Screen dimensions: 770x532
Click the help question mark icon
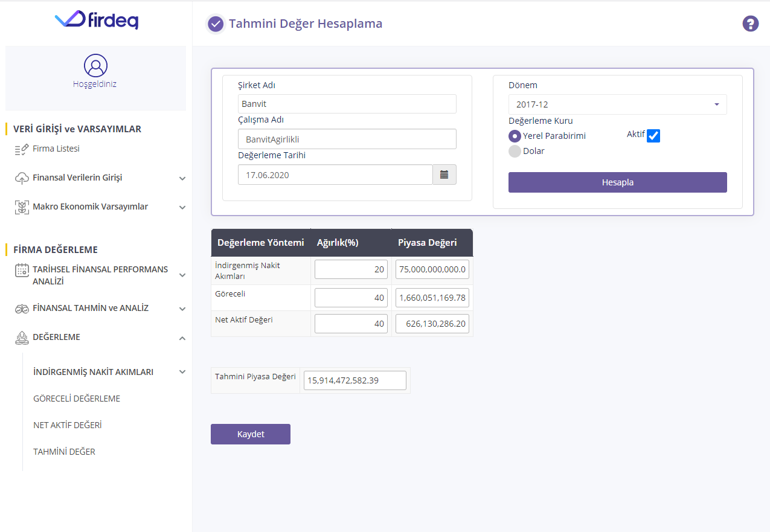[750, 24]
